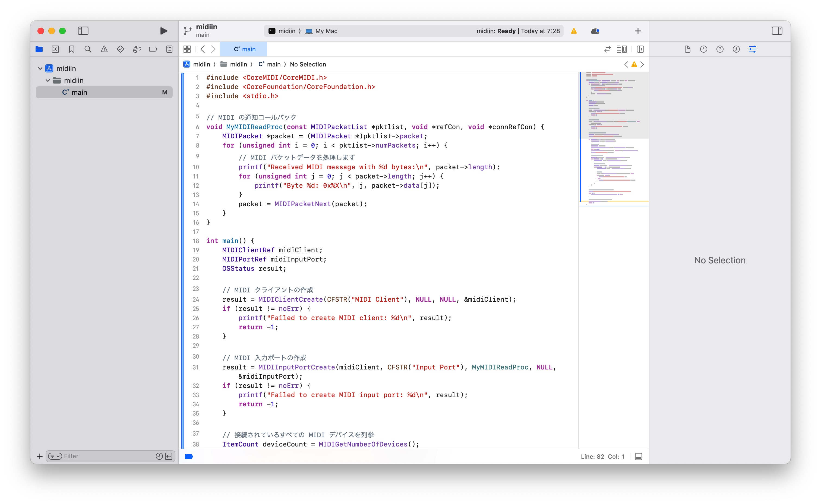Toggle the left navigator sidebar
Image resolution: width=821 pixels, height=504 pixels.
83,31
